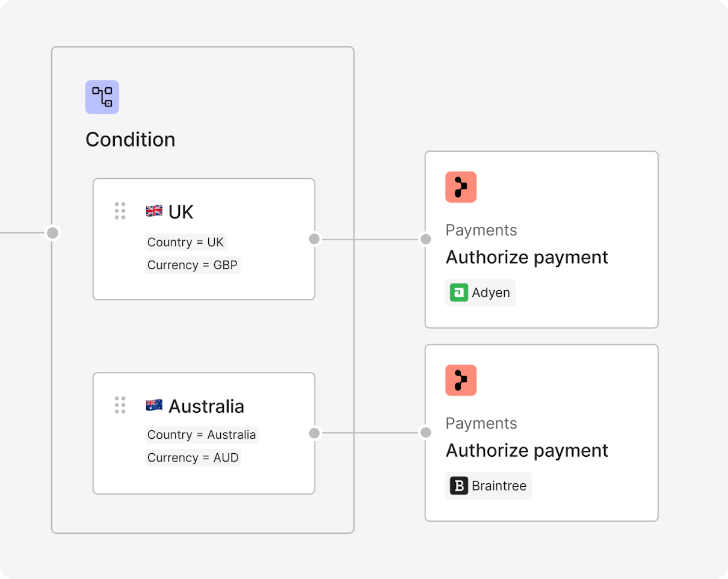Click the green Adyen logo
This screenshot has width=728, height=579.
[x=459, y=293]
